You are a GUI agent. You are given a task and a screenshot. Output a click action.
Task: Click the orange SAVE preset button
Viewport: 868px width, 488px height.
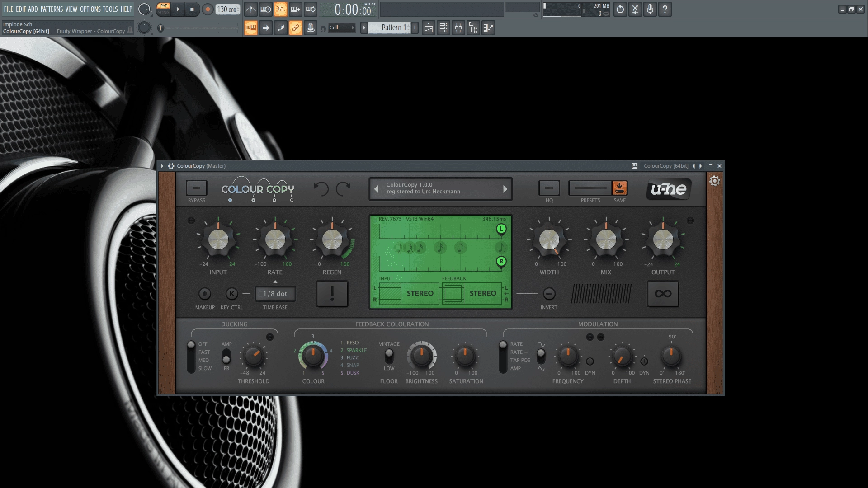coord(619,188)
